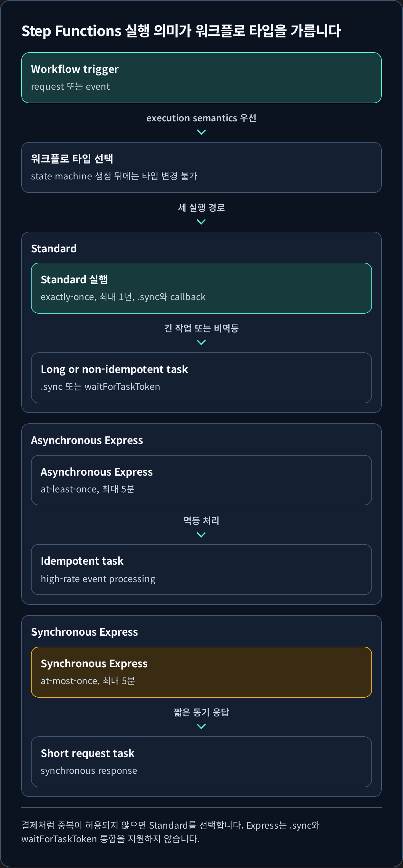Viewport: 403px width, 868px height.
Task: Click the footer note about Standard 선택
Action: point(170,832)
